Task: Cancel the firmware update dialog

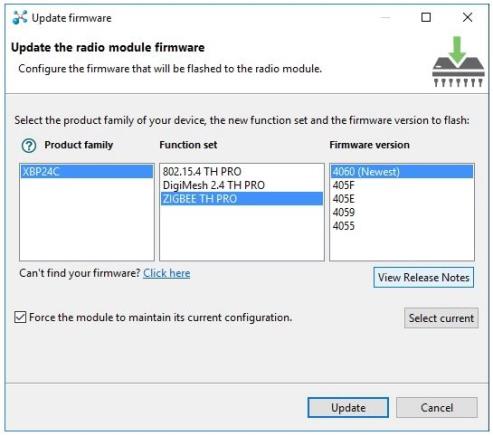Action: (437, 407)
